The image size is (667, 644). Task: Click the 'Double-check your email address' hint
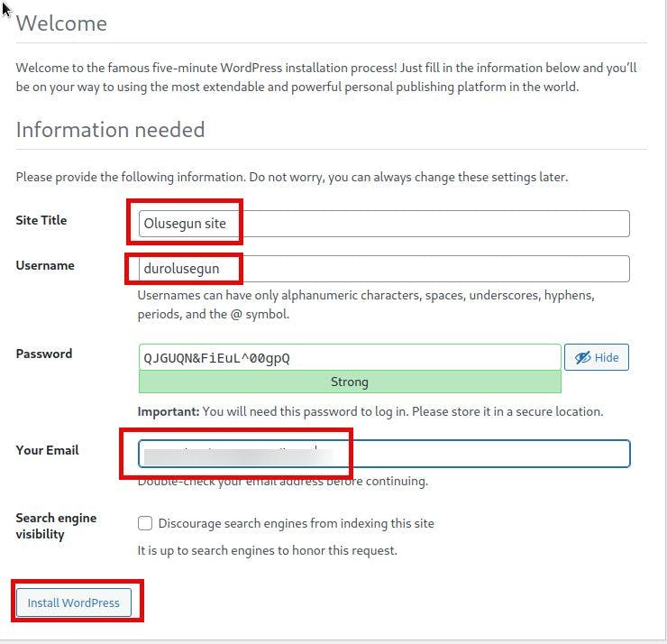(283, 482)
